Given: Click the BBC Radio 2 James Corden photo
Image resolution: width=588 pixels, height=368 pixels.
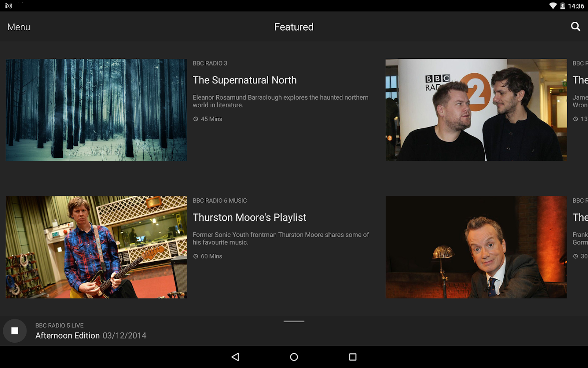Looking at the screenshot, I should pyautogui.click(x=476, y=110).
